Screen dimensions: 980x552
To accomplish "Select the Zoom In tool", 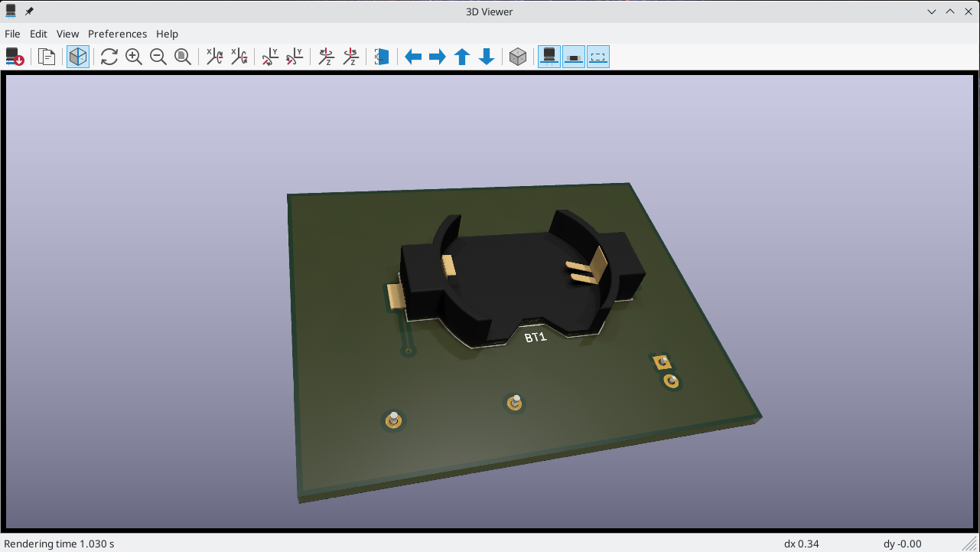I will point(133,56).
